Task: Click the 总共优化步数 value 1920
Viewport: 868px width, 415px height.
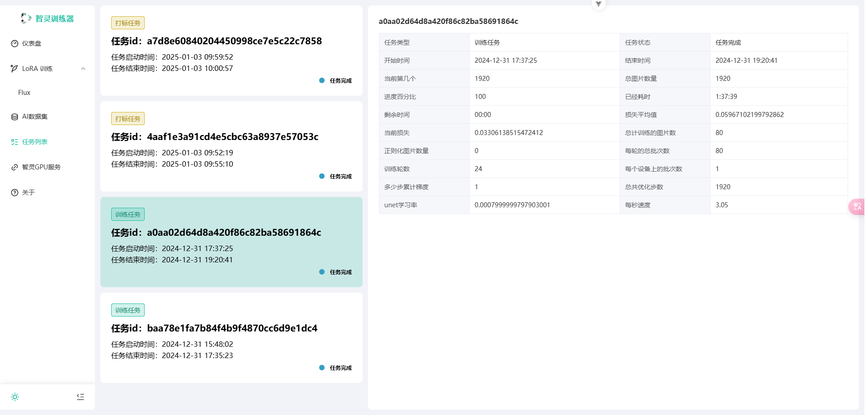Action: coord(723,187)
